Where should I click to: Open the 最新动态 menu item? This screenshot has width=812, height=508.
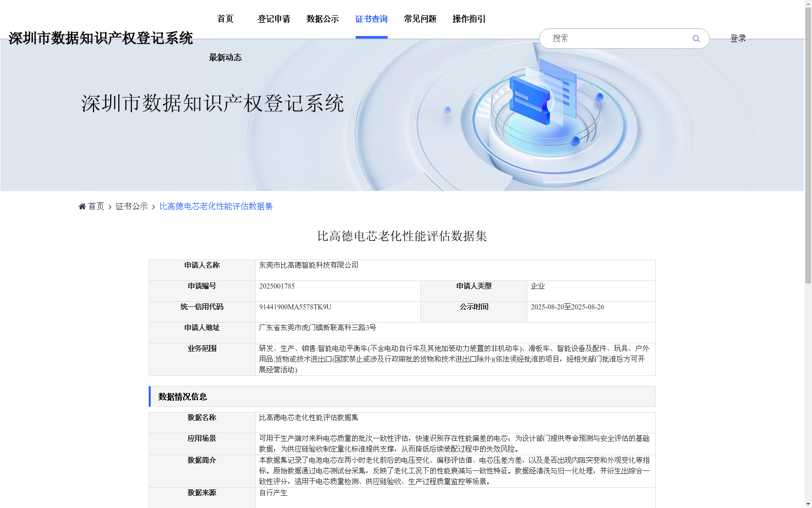pyautogui.click(x=225, y=57)
